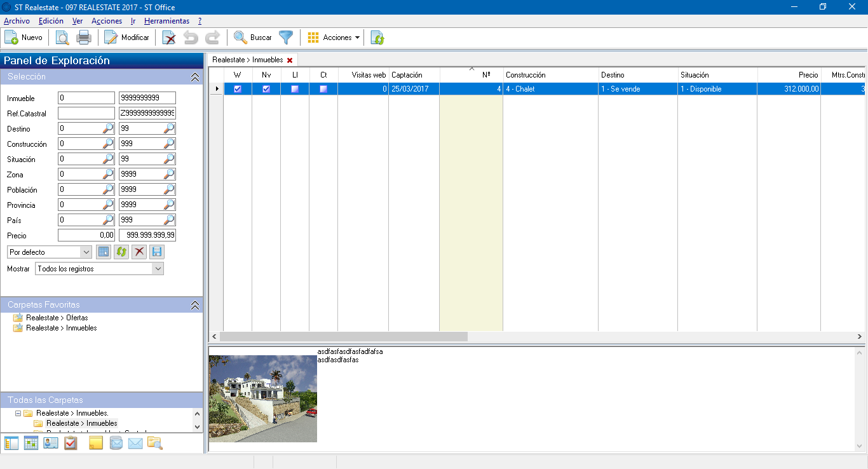Open the Ir menu

pos(133,21)
